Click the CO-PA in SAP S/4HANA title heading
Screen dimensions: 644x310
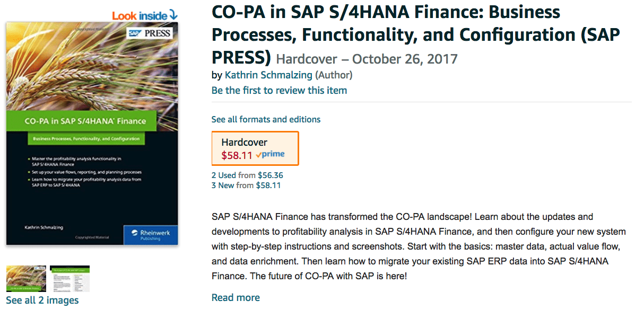click(x=416, y=35)
